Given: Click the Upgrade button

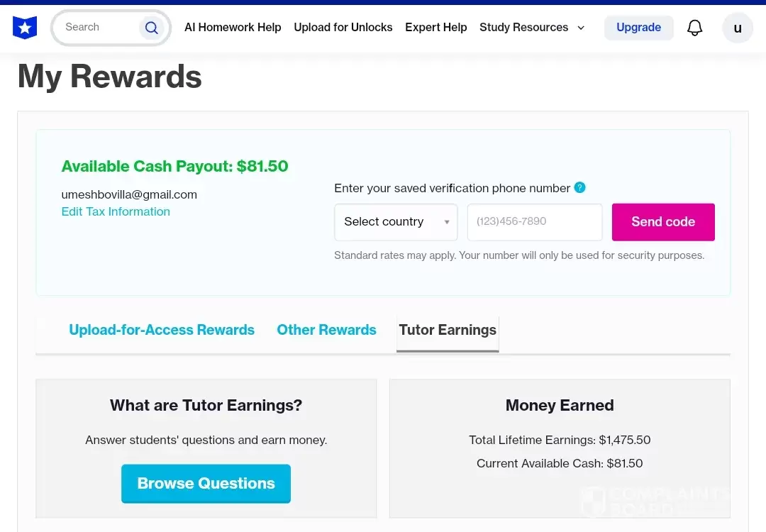Looking at the screenshot, I should 638,28.
